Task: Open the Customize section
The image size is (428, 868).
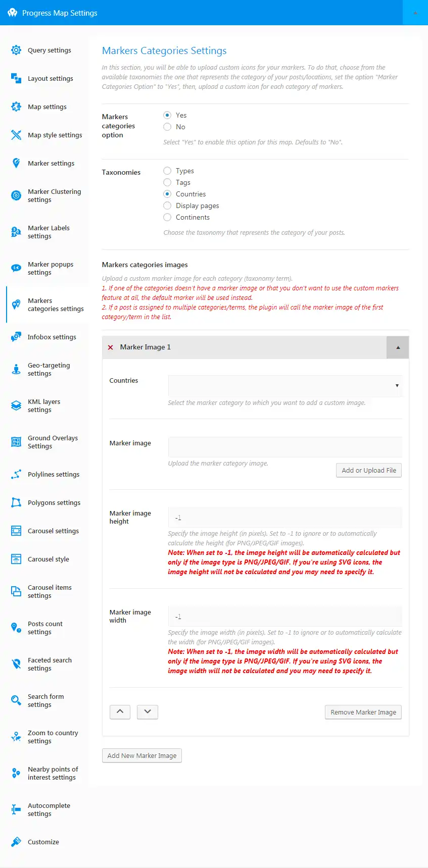Action: (43, 842)
